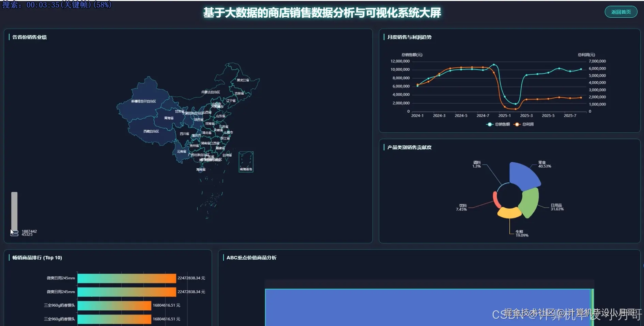Click the 三全960g奶香馒头 bar in Top 10
Image resolution: width=644 pixels, height=326 pixels.
click(x=114, y=305)
